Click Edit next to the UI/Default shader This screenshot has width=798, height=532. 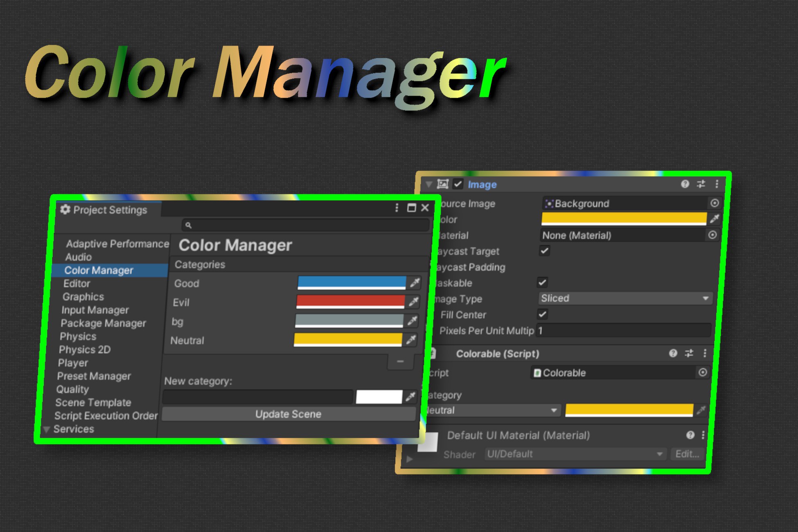[x=688, y=454]
